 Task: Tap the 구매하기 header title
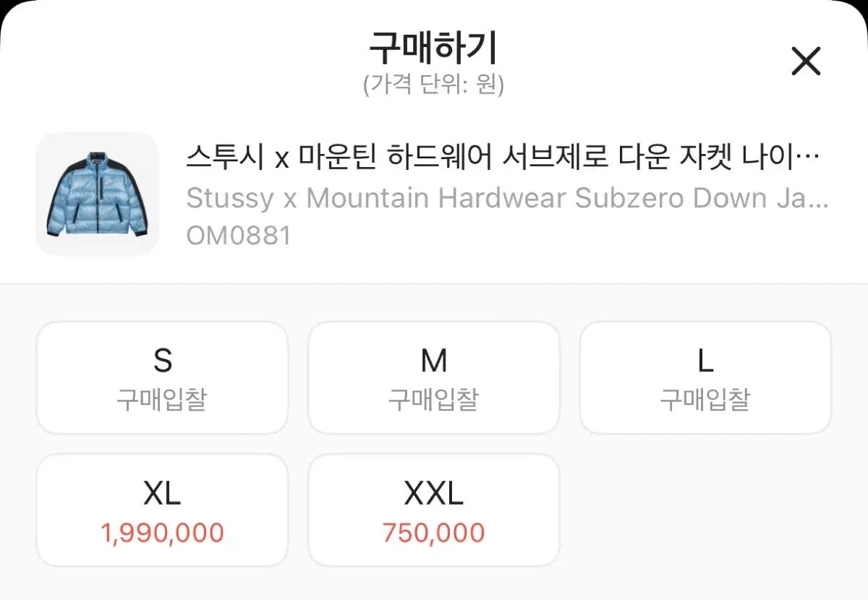pos(433,49)
